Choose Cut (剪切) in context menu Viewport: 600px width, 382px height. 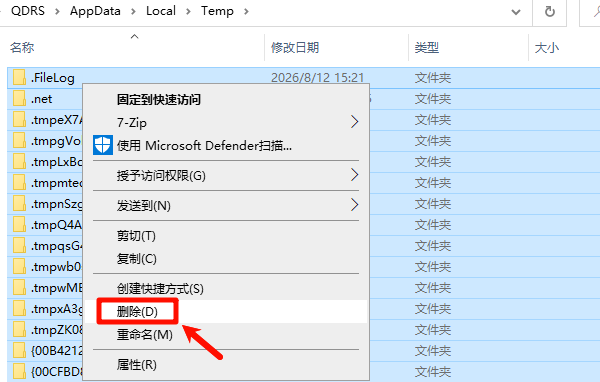coord(226,236)
